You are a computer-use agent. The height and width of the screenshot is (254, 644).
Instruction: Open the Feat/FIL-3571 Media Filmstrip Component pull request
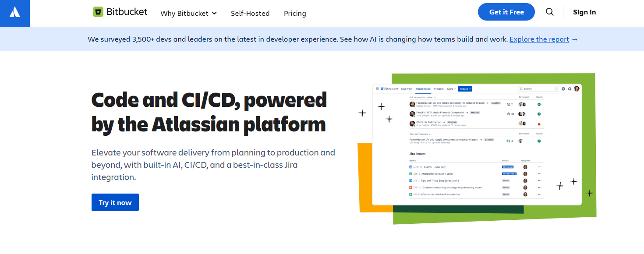coord(440,113)
